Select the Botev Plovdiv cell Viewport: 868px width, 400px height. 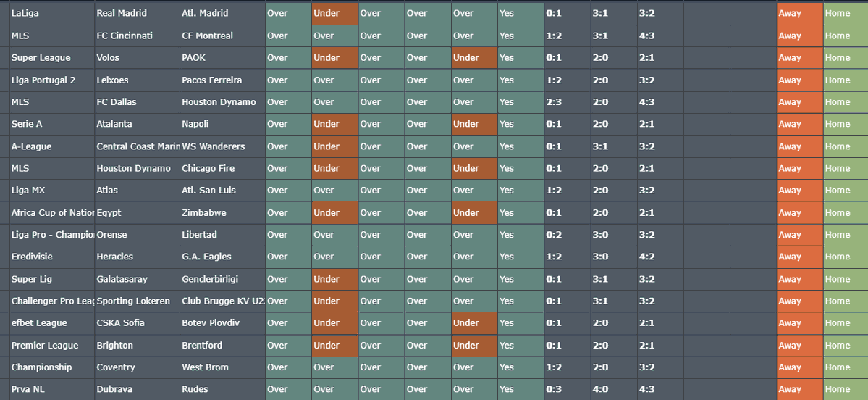[x=222, y=323]
